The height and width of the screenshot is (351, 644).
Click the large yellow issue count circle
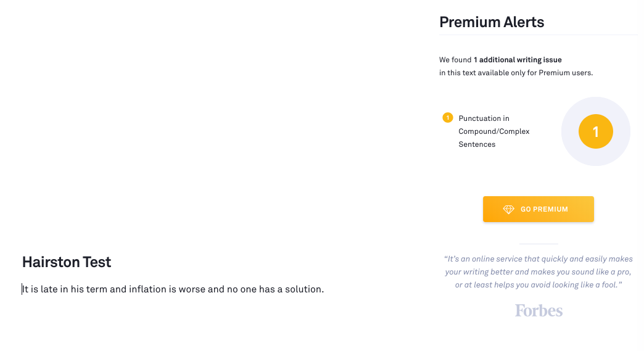pos(595,131)
